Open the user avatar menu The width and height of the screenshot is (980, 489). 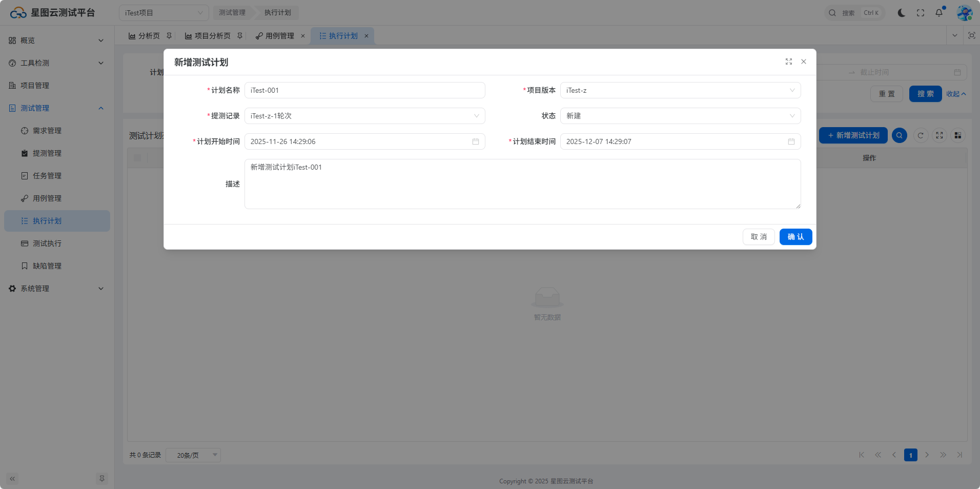point(964,13)
